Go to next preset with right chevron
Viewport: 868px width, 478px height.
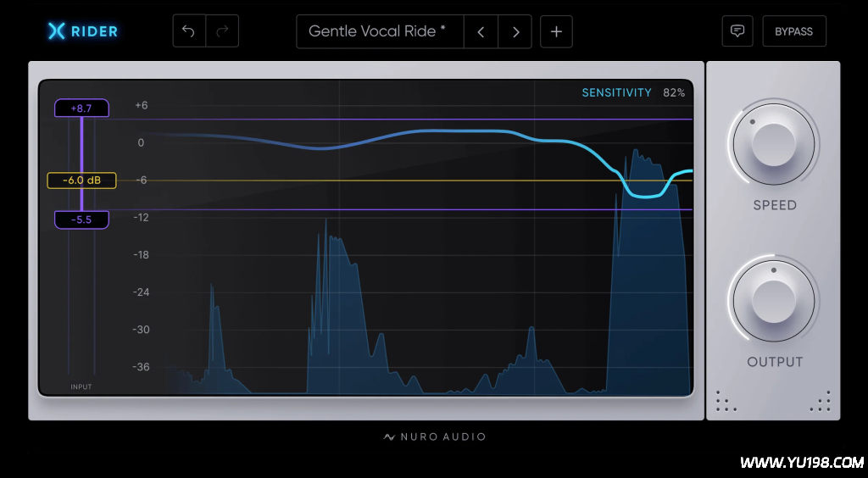(515, 32)
